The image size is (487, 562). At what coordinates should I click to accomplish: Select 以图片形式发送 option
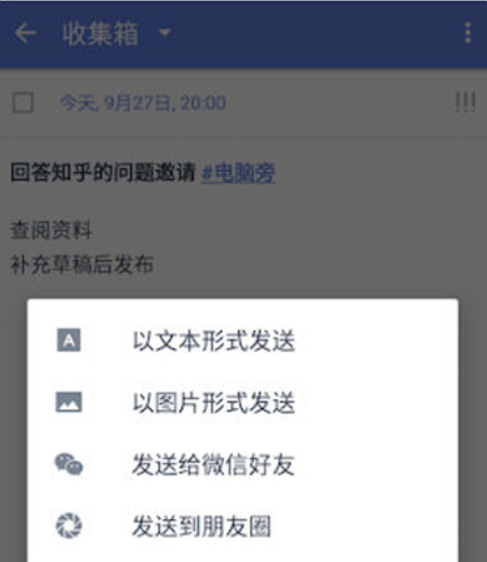click(243, 402)
